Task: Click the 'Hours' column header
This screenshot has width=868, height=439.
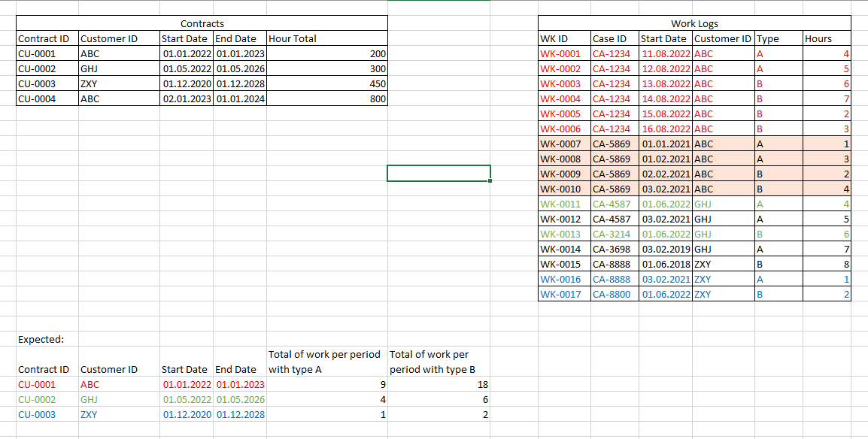Action: coord(827,38)
